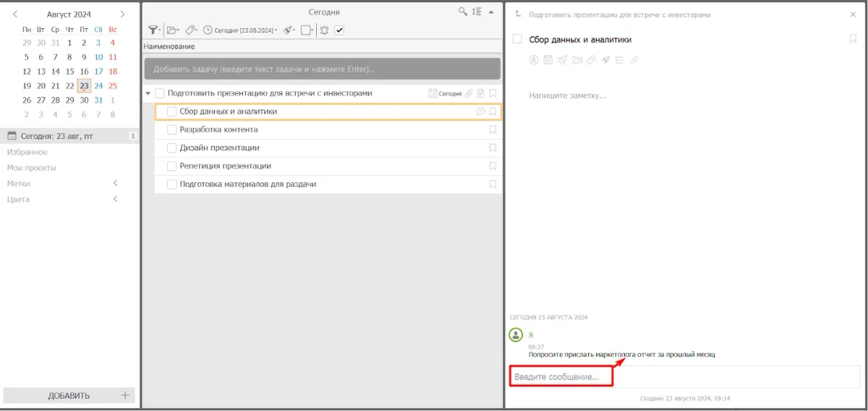The image size is (868, 411).
Task: Toggle the show-completed checkbox in the toolbar
Action: click(340, 30)
